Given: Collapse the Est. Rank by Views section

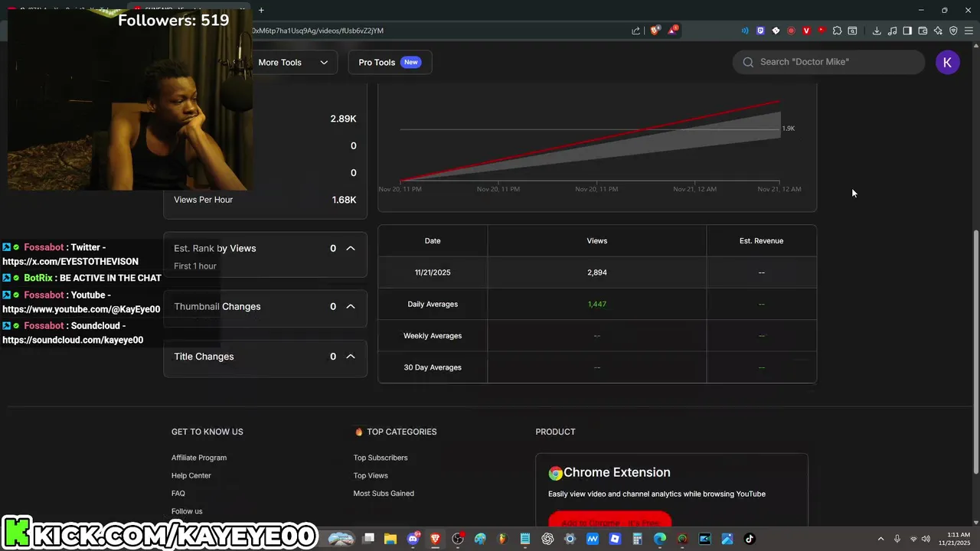Looking at the screenshot, I should (x=351, y=248).
